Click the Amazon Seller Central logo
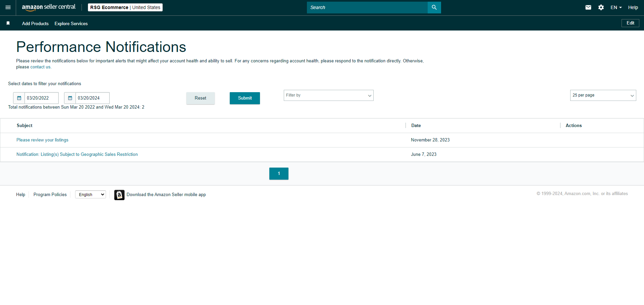644x305 pixels. tap(49, 7)
